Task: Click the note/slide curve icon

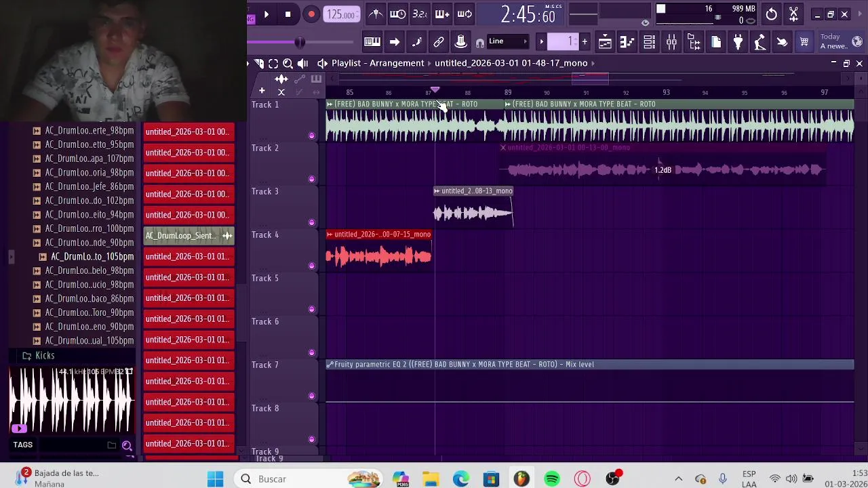Action: coord(416,42)
